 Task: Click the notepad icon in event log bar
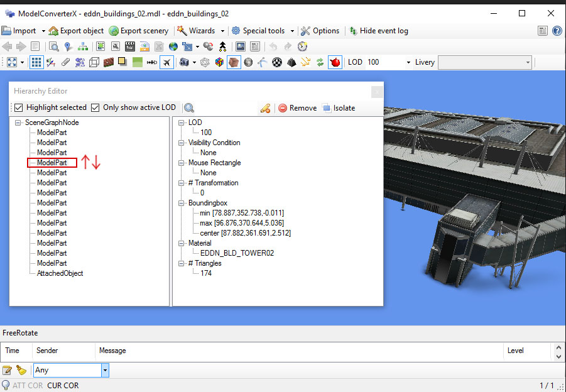pyautogui.click(x=7, y=370)
